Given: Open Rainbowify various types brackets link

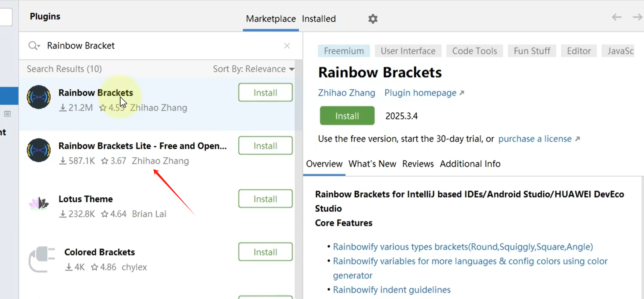Looking at the screenshot, I should click(x=463, y=247).
